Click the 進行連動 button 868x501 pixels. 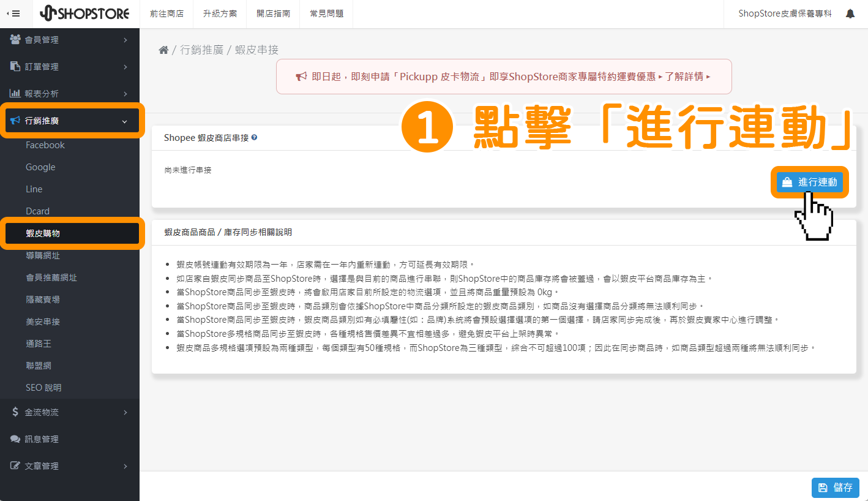point(809,182)
